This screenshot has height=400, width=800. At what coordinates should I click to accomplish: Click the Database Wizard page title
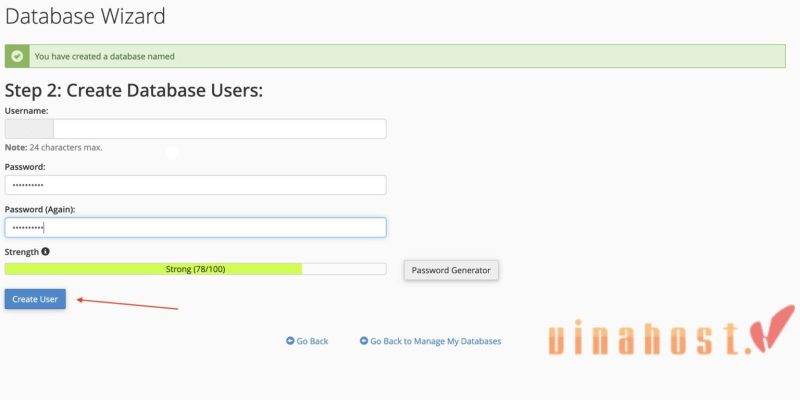85,16
